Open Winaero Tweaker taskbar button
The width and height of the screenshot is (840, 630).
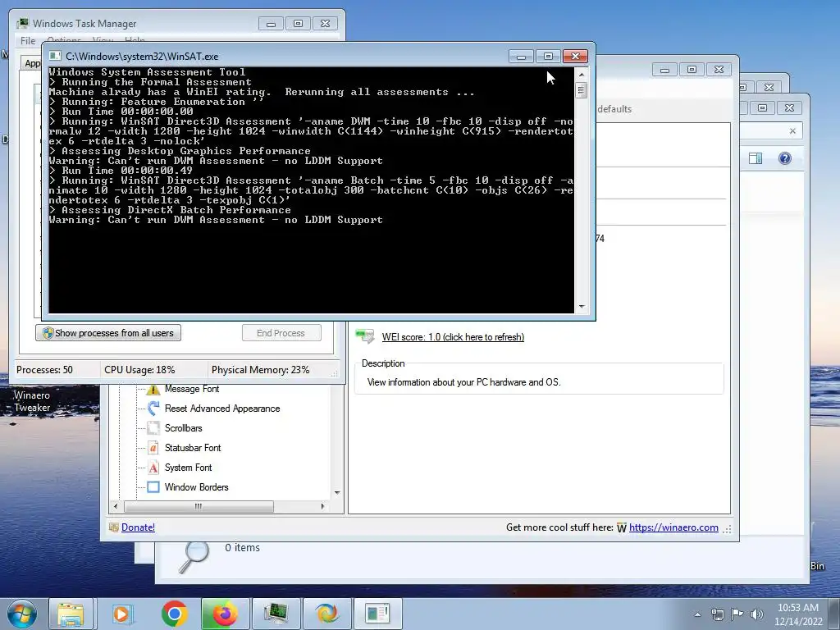coord(326,614)
